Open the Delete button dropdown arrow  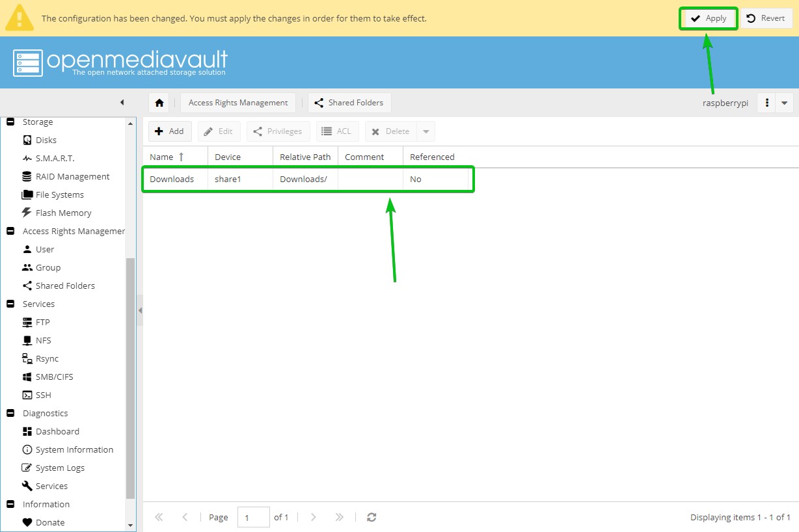(426, 131)
